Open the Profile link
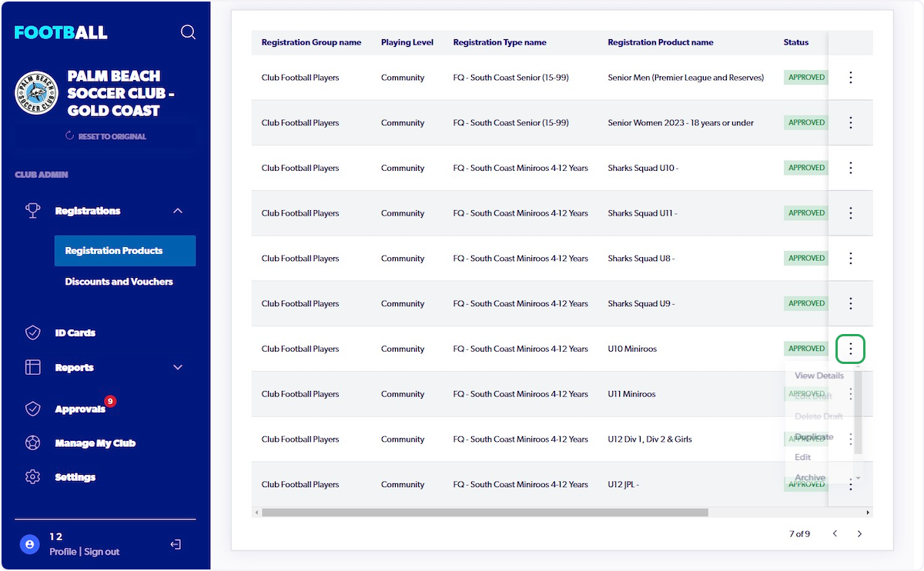Image resolution: width=924 pixels, height=571 pixels. point(62,552)
